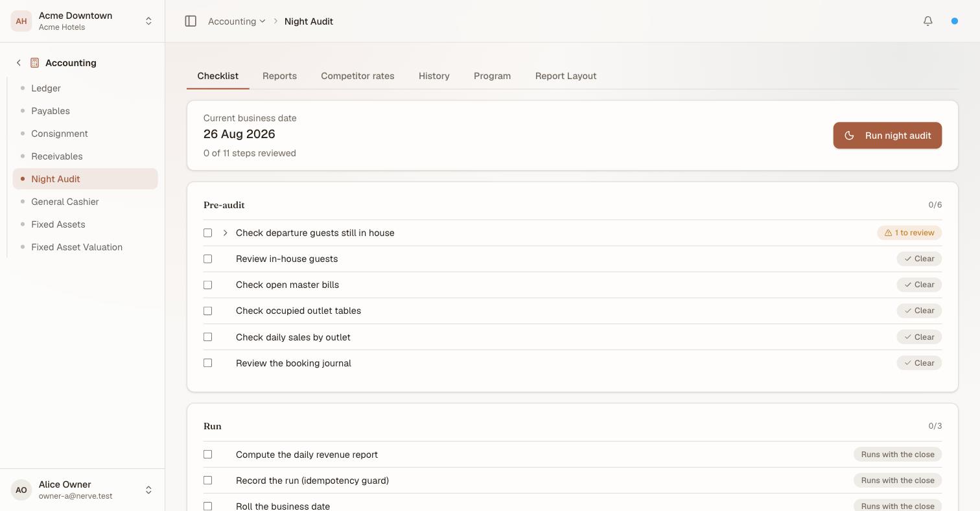Tick the Check daily sales by outlet checkbox
The width and height of the screenshot is (980, 511).
coord(207,337)
